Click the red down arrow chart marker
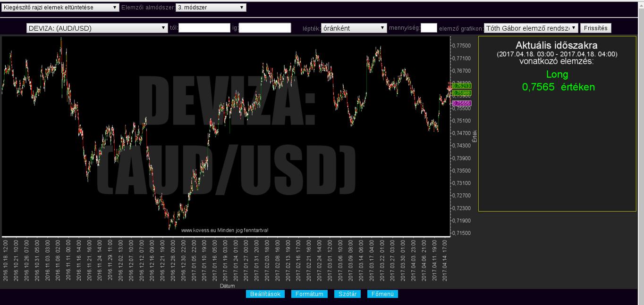The width and height of the screenshot is (644, 305). point(449,88)
